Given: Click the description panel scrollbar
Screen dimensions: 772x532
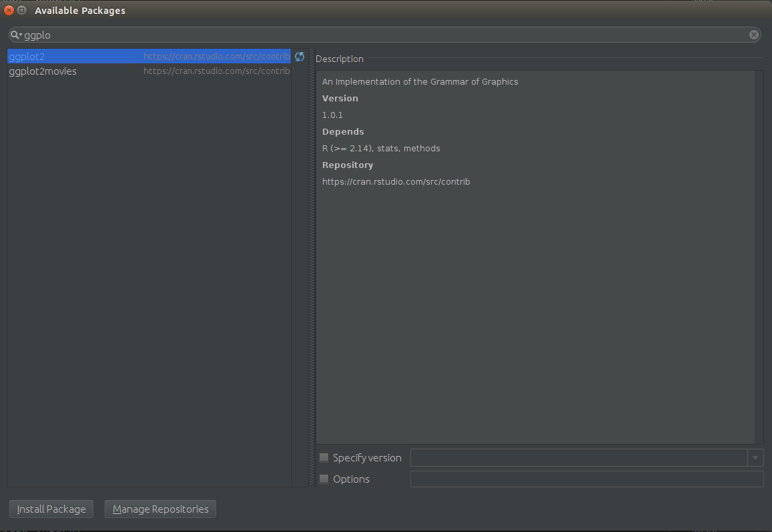Looking at the screenshot, I should (759, 257).
